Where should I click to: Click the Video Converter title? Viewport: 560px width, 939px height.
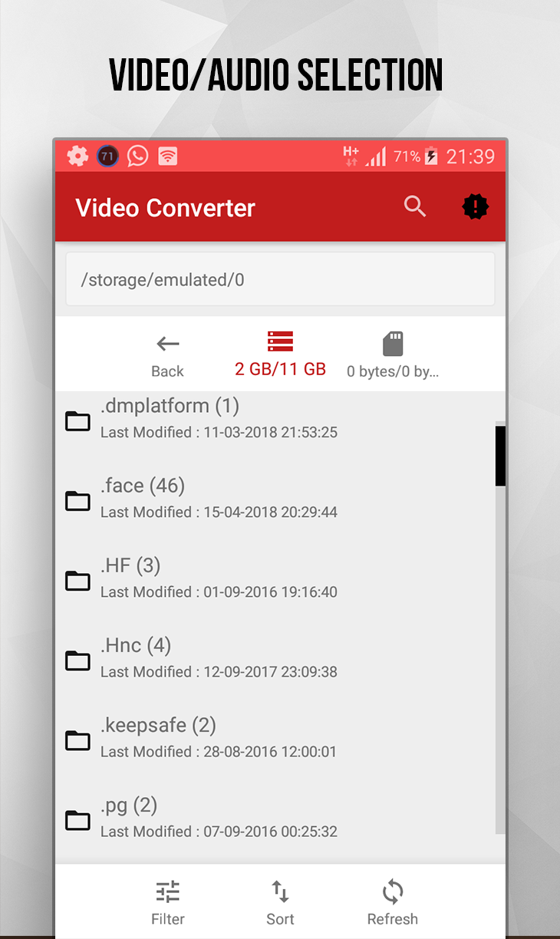click(166, 207)
